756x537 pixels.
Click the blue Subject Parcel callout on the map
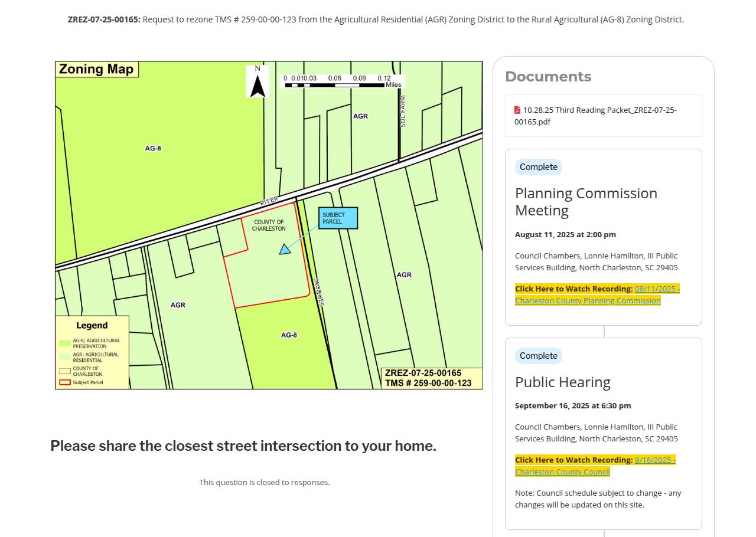click(338, 218)
